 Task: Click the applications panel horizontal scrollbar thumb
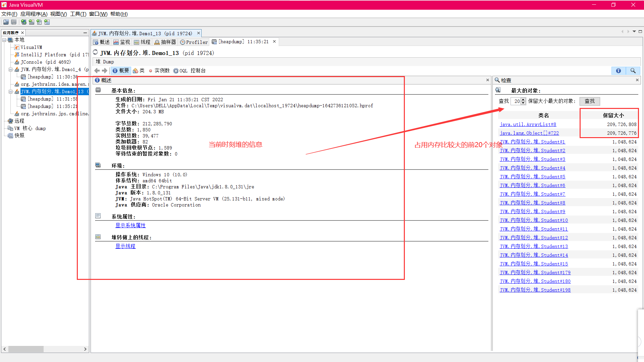26,349
